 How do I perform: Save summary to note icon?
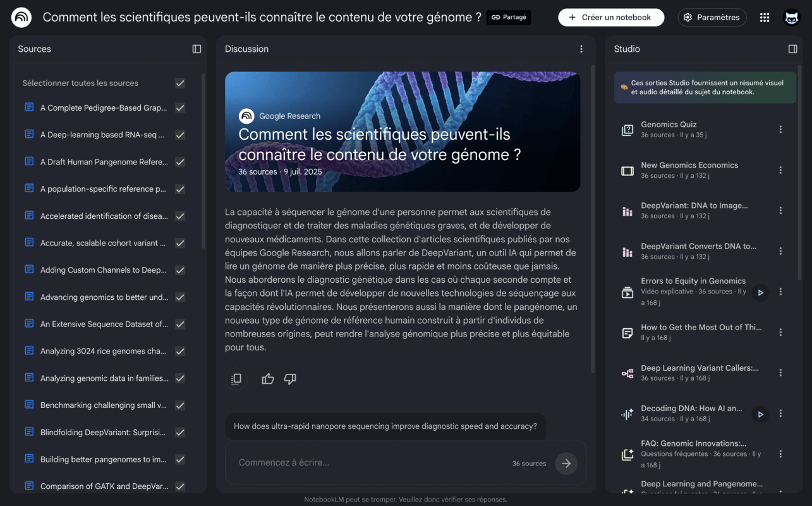(x=236, y=379)
